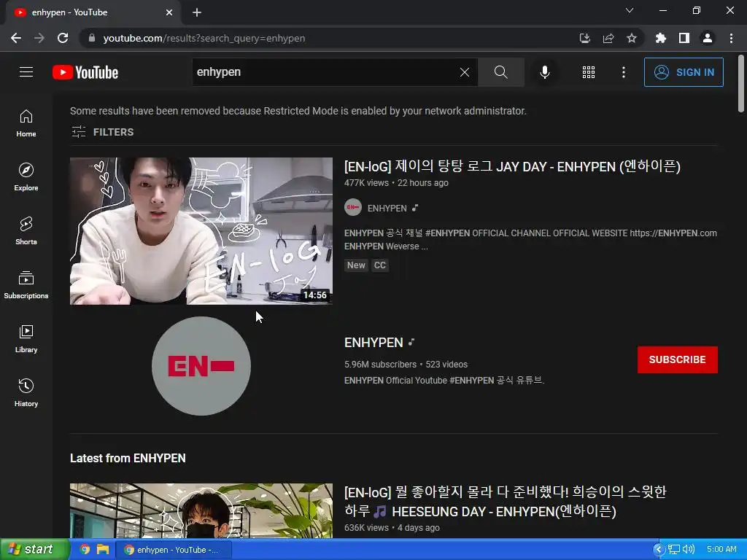Click the New badge on JAY DAY video
The image size is (747, 560).
pos(356,265)
